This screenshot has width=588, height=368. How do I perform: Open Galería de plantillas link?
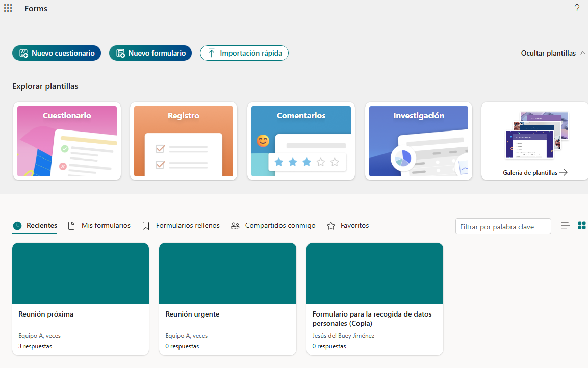point(535,173)
